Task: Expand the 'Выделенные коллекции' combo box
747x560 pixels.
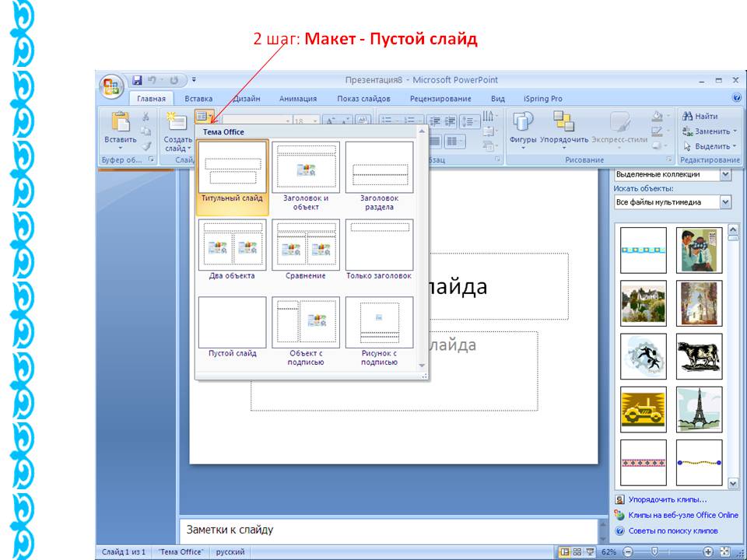Action: (x=726, y=175)
